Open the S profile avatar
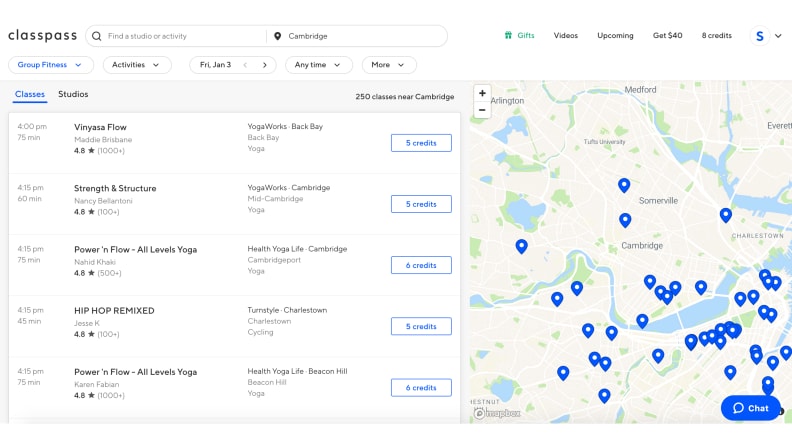Image resolution: width=792 pixels, height=446 pixels. click(x=759, y=36)
